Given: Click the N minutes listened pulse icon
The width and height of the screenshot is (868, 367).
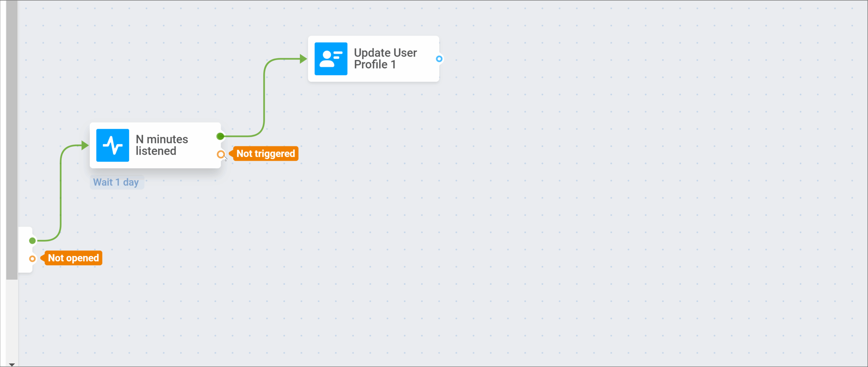Looking at the screenshot, I should [113, 145].
